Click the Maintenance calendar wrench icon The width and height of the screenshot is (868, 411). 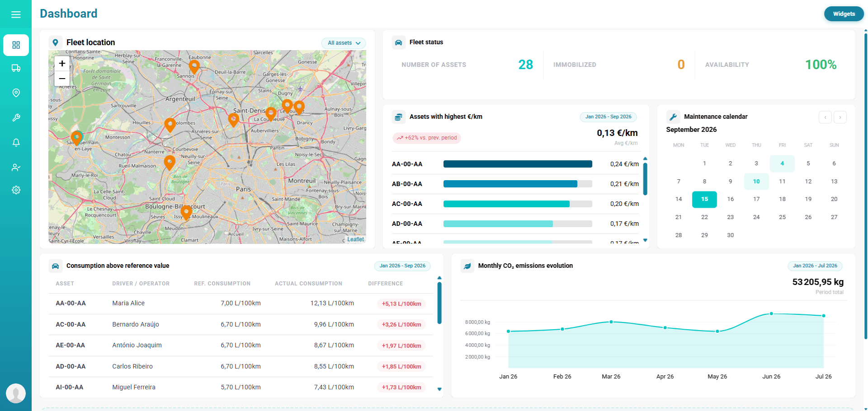click(x=673, y=117)
